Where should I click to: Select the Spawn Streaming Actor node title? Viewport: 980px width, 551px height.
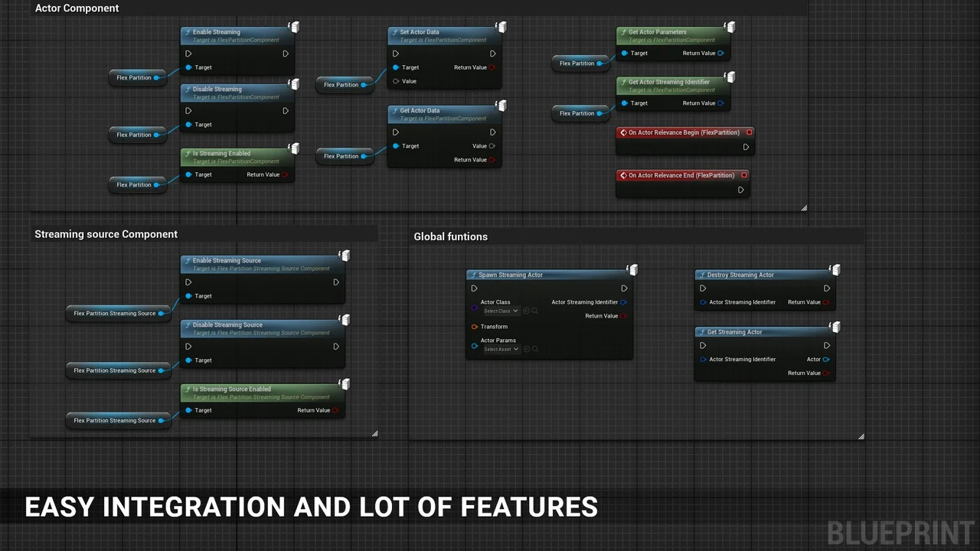click(x=510, y=275)
